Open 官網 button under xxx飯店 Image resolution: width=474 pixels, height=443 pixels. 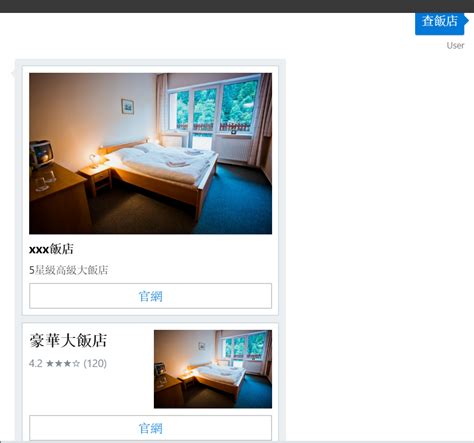[x=150, y=296]
